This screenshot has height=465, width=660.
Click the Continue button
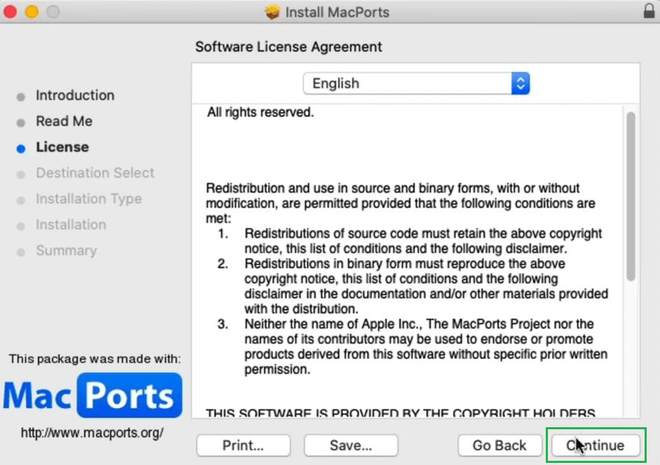coord(596,445)
